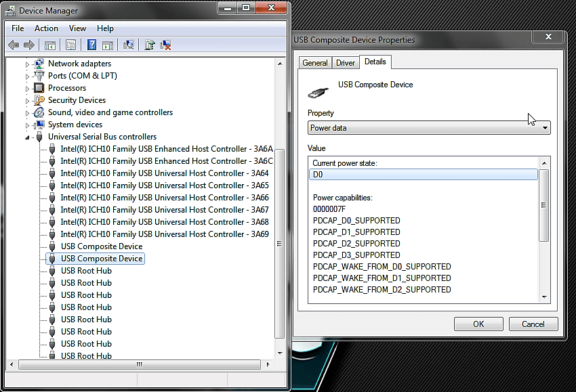Collapse Universal Serial Bus controllers node
This screenshot has height=392, width=576.
(27, 137)
